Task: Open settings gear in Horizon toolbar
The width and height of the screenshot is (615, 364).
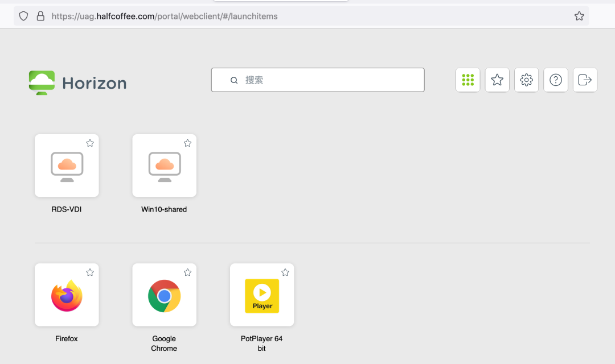Action: (x=526, y=80)
